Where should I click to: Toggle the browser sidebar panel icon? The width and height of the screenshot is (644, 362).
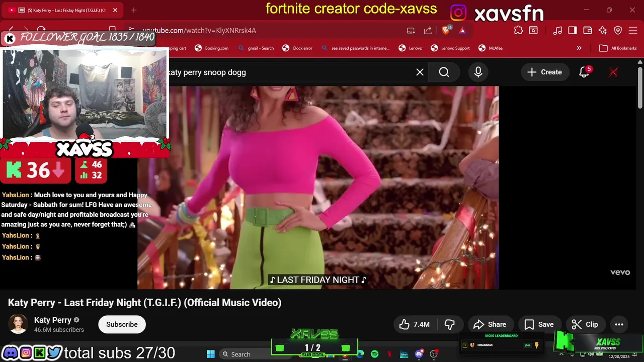click(x=573, y=30)
